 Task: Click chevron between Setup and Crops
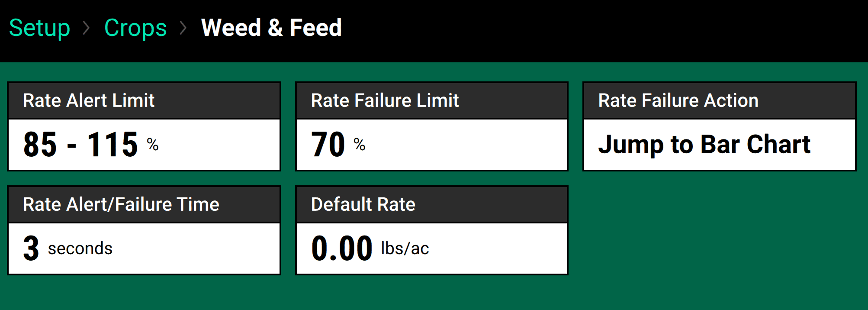point(87,28)
